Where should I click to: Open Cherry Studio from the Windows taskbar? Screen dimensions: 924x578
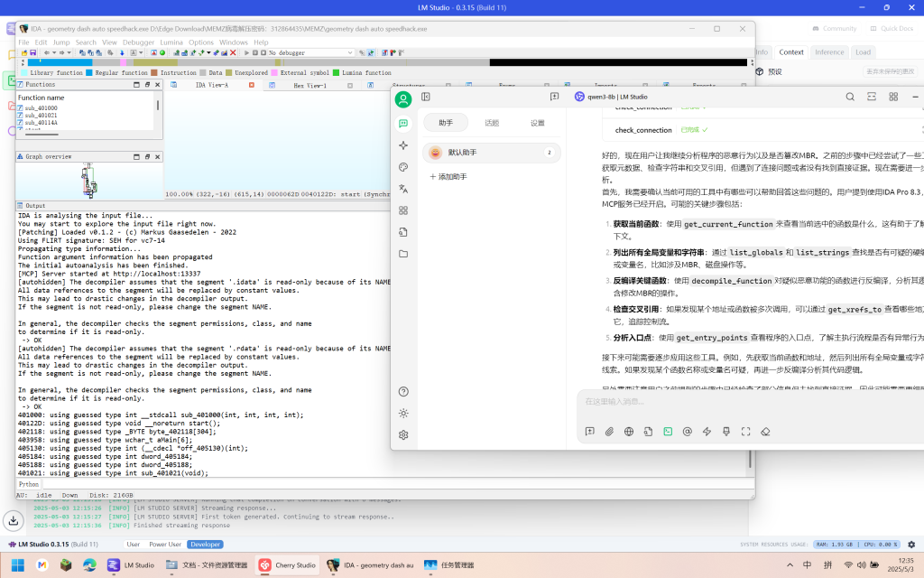(x=288, y=565)
